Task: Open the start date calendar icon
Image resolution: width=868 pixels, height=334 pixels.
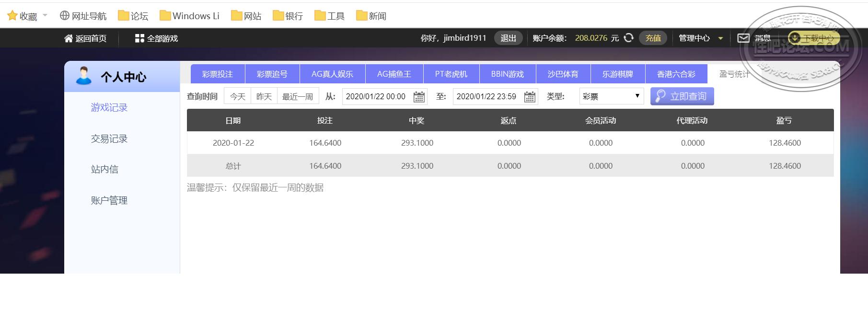Action: click(419, 97)
